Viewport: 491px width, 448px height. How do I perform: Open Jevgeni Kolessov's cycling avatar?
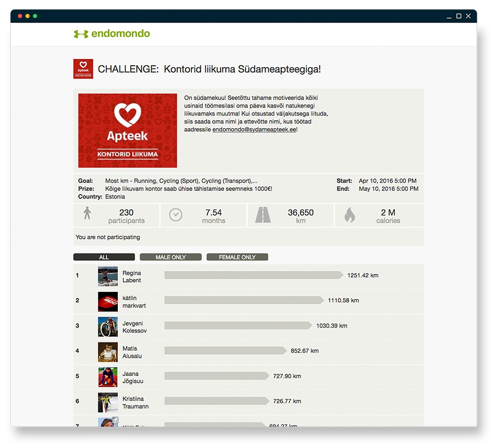point(108,327)
